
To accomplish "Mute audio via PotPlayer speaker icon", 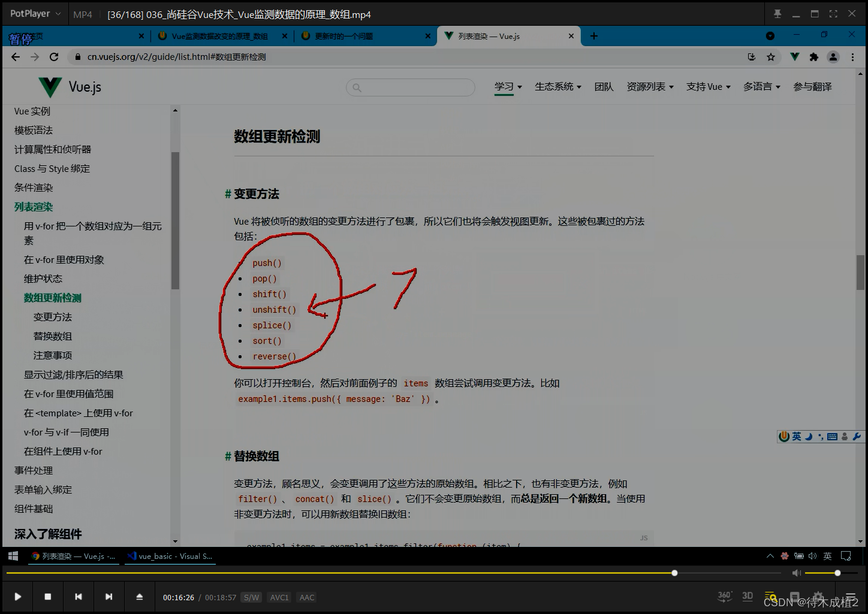I will pyautogui.click(x=797, y=573).
